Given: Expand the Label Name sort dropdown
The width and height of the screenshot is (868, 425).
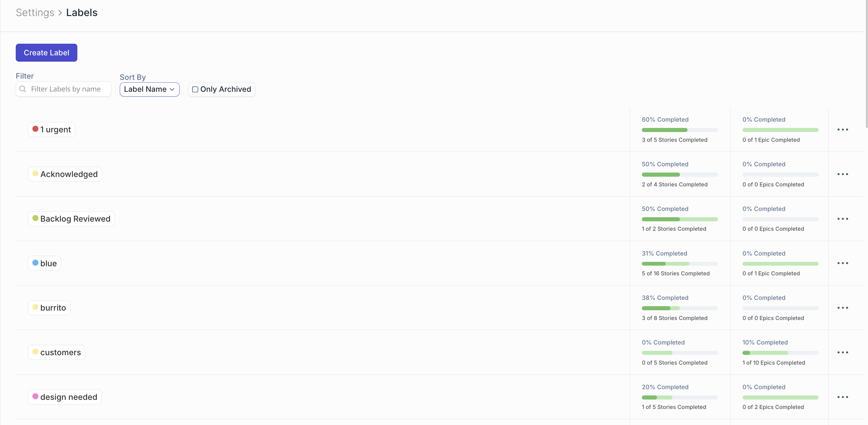Looking at the screenshot, I should pyautogui.click(x=146, y=89).
